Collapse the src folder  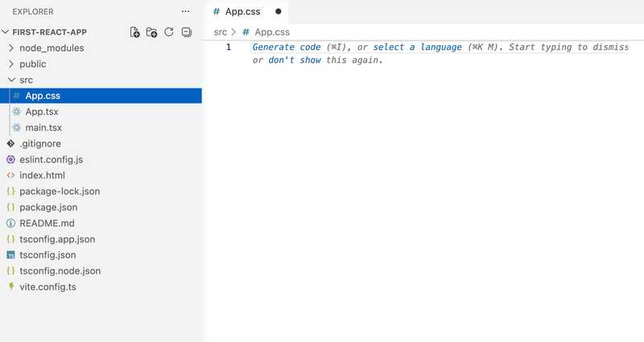pyautogui.click(x=11, y=80)
